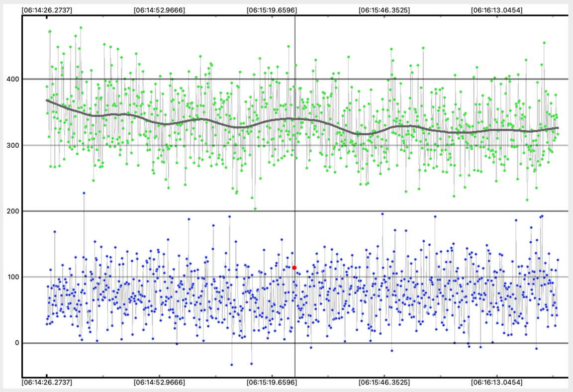573x392 pixels.
Task: Click the 100 y-axis label
Action: point(13,277)
